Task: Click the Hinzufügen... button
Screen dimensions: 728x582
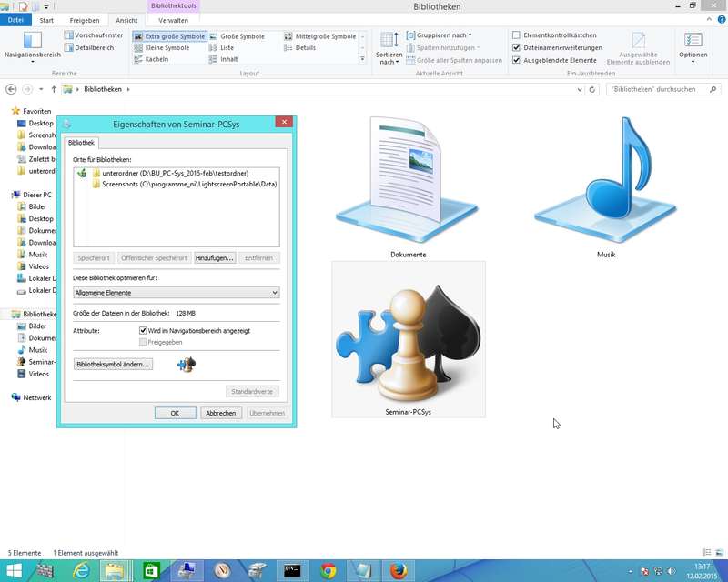Action: 215,258
